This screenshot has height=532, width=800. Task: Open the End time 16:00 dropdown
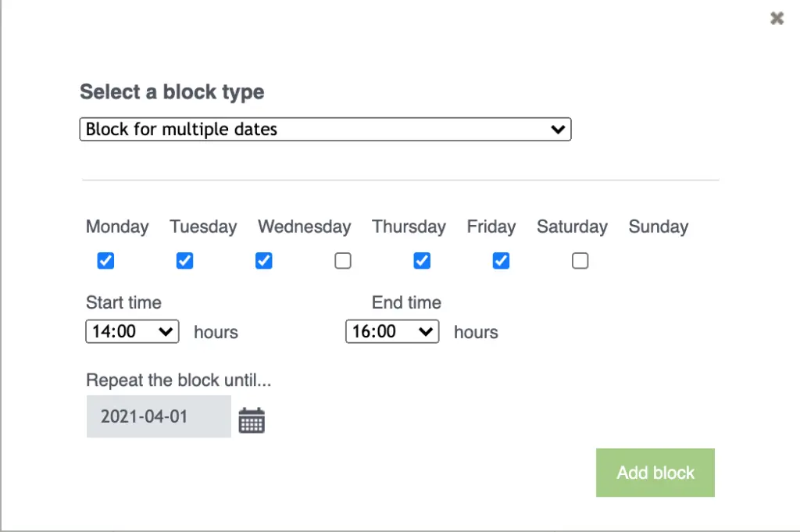(x=392, y=331)
